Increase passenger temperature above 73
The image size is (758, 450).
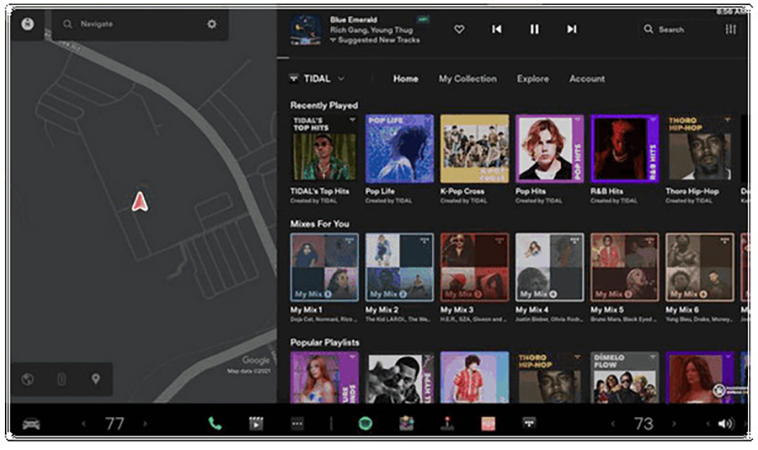point(673,424)
